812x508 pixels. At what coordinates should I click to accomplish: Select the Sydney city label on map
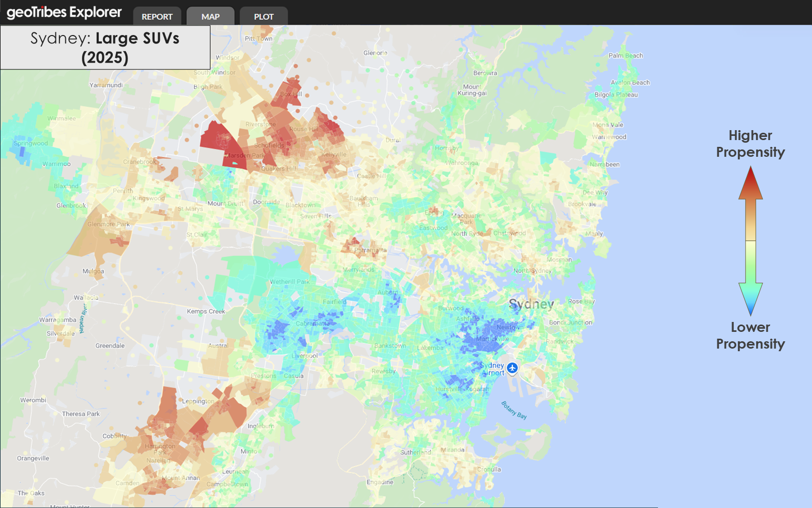pyautogui.click(x=531, y=304)
